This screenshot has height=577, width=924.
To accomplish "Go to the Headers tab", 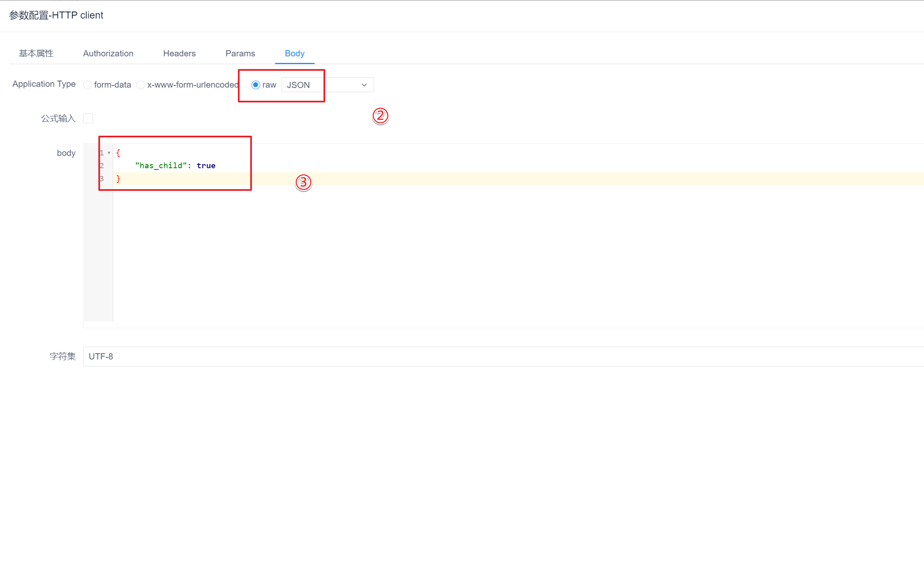I will (x=179, y=53).
